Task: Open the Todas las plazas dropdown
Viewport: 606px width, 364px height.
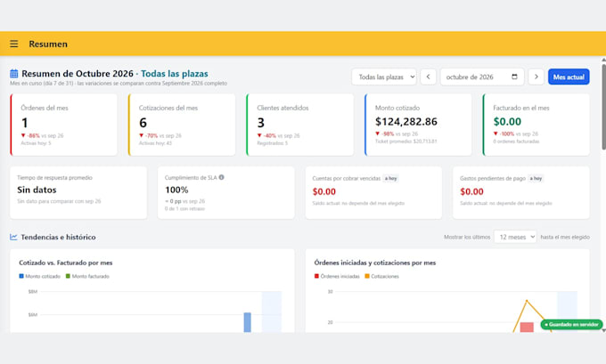Action: [384, 77]
